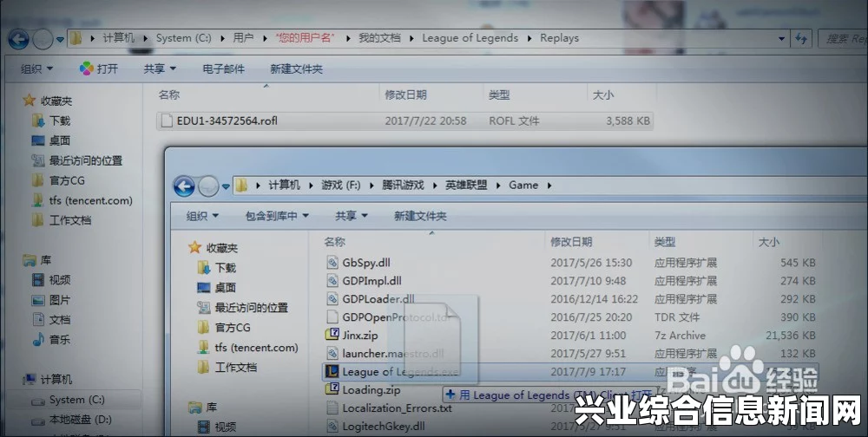The height and width of the screenshot is (437, 868).
Task: Select League of Legends.exe icon
Action: tap(332, 372)
